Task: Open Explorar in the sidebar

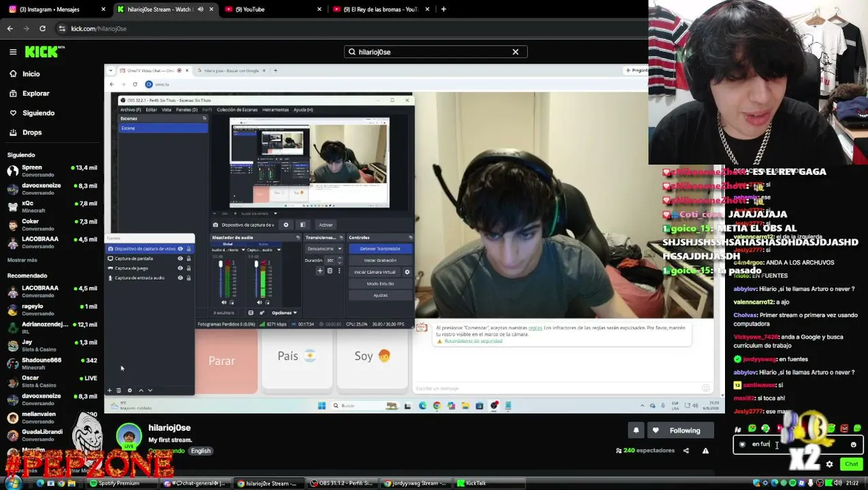Action: tap(35, 93)
